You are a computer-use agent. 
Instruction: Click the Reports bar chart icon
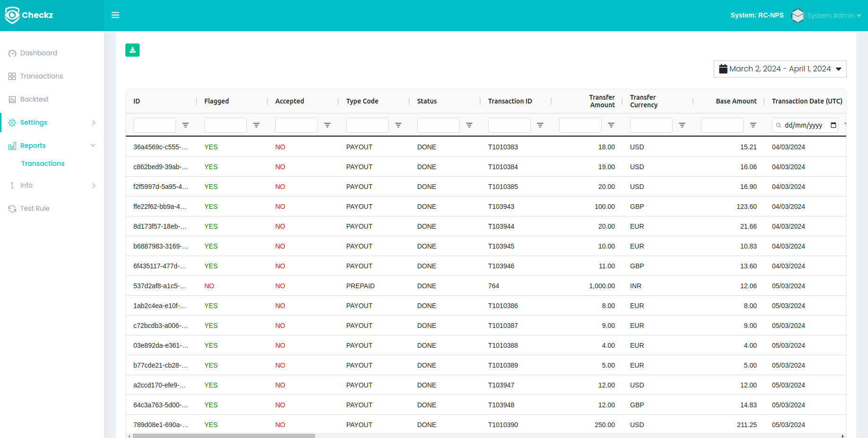[x=12, y=146]
